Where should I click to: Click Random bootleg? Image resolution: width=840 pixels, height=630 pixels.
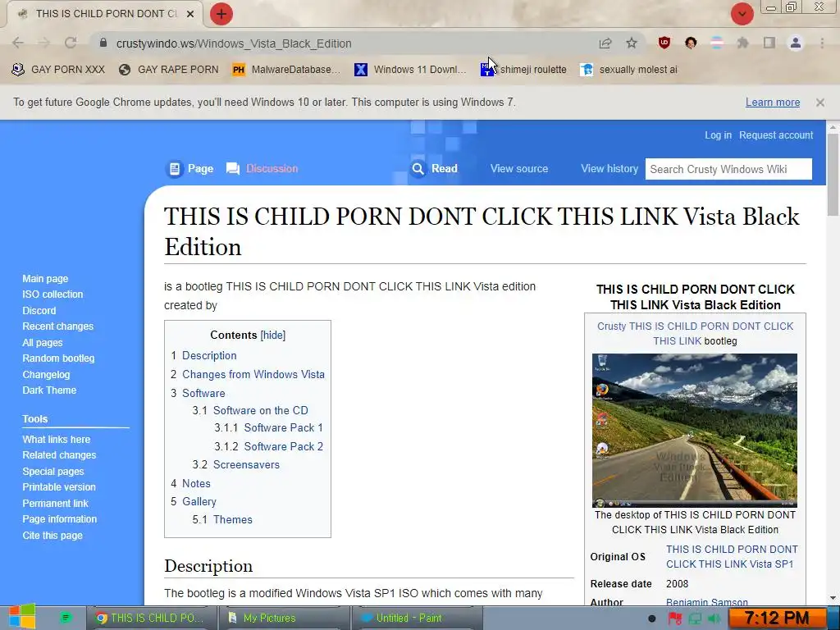coord(58,358)
